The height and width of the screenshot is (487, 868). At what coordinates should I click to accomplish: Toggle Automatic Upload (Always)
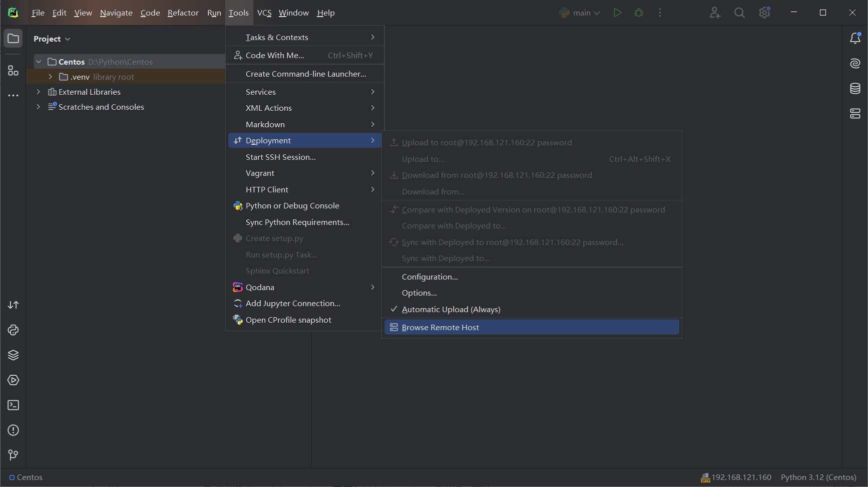tap(532, 310)
